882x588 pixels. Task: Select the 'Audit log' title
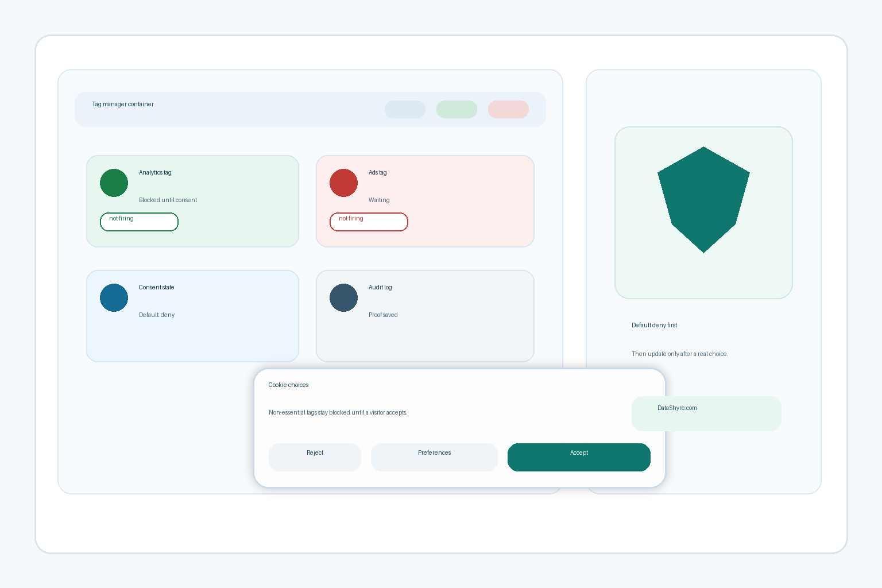(x=380, y=288)
